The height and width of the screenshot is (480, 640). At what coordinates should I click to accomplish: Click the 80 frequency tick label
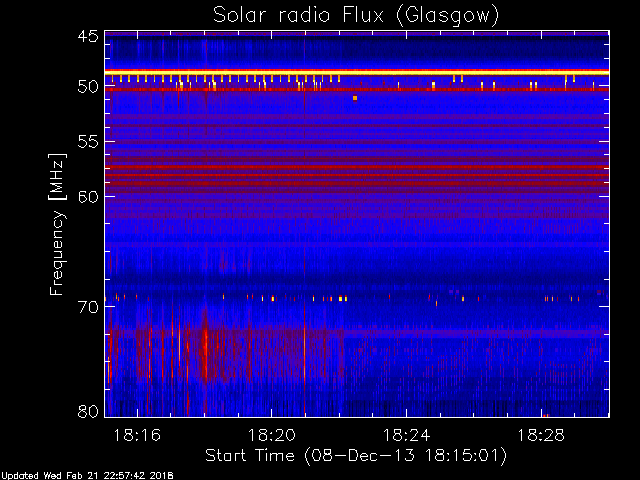88,411
